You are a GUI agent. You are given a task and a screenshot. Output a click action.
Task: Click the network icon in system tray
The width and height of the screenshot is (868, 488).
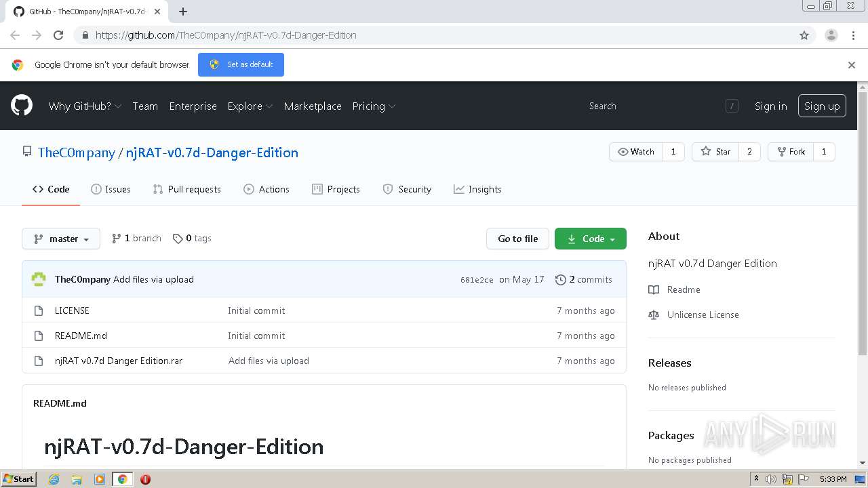pyautogui.click(x=787, y=479)
